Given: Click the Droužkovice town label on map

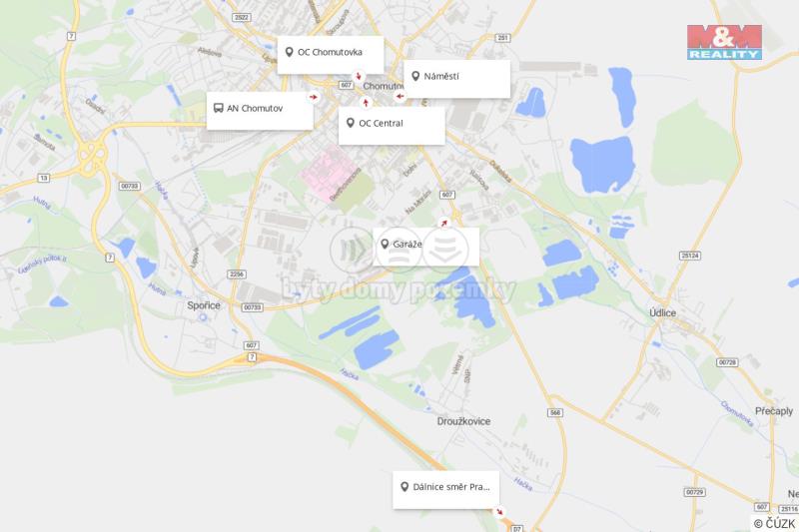Looking at the screenshot, I should [x=463, y=421].
